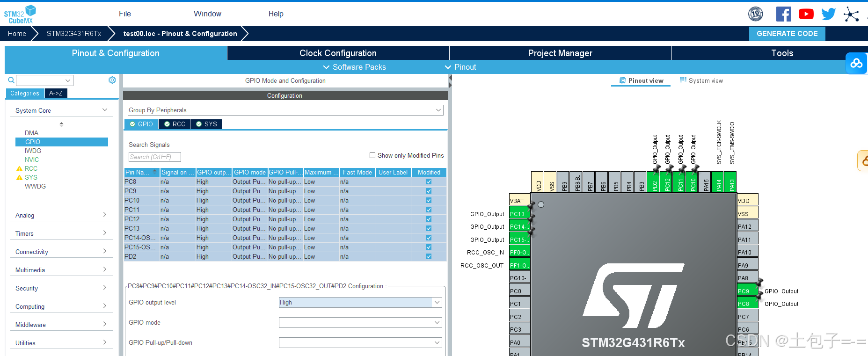Click the 10-year anniversary badge icon

(756, 14)
